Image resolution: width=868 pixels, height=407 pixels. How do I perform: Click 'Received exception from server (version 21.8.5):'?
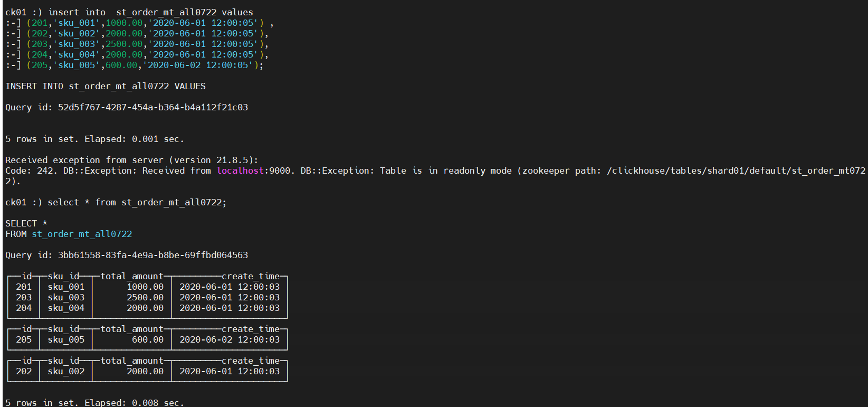(132, 160)
